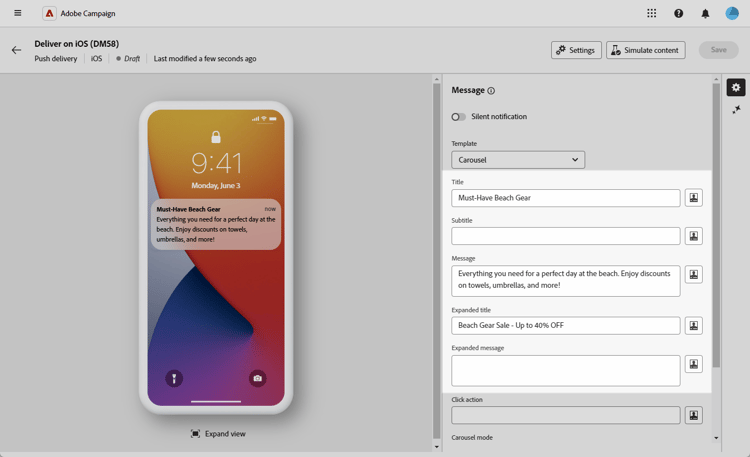This screenshot has height=457, width=750.
Task: Open personalization dialog for Message field
Action: (x=694, y=275)
